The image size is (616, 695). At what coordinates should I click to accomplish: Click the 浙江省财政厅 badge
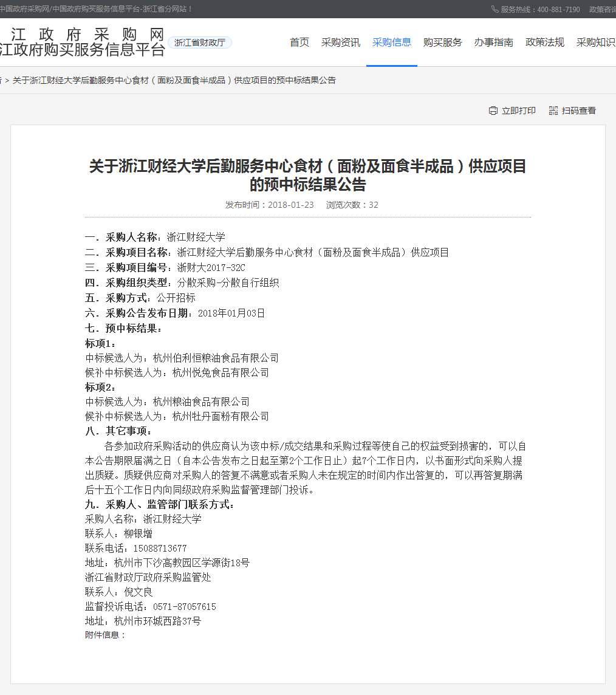click(x=200, y=43)
